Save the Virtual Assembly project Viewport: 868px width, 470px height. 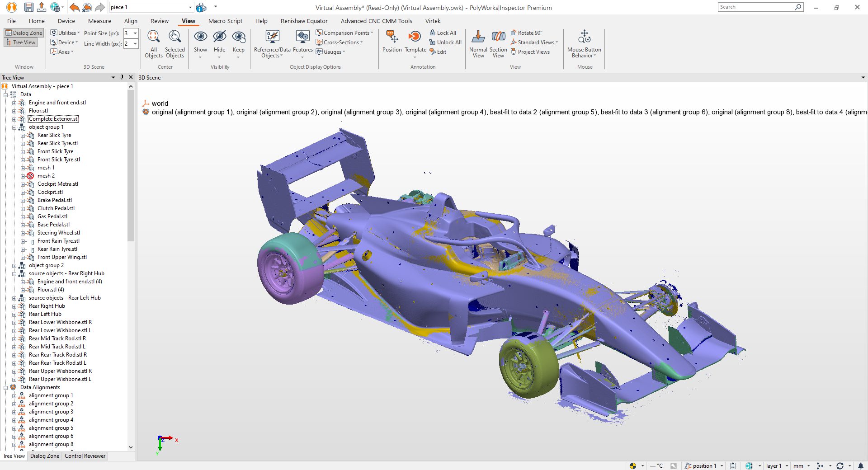tap(28, 7)
